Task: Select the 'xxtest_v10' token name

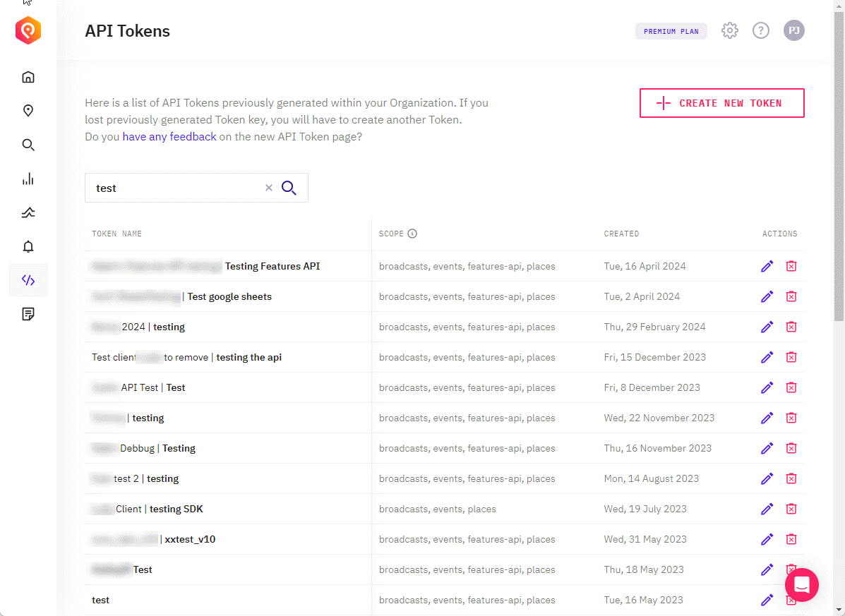Action: point(190,539)
